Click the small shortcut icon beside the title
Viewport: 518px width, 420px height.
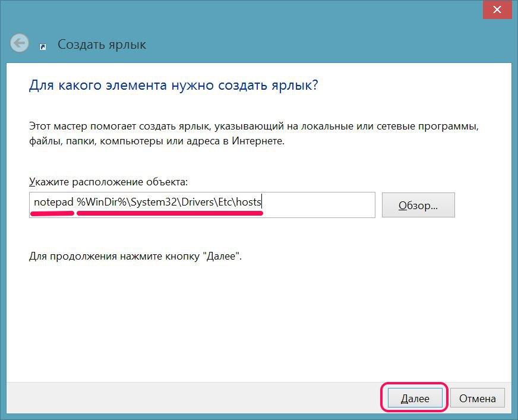[x=43, y=46]
